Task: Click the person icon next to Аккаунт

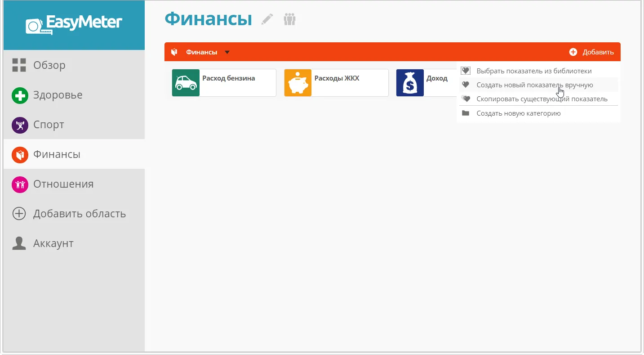Action: pyautogui.click(x=19, y=243)
